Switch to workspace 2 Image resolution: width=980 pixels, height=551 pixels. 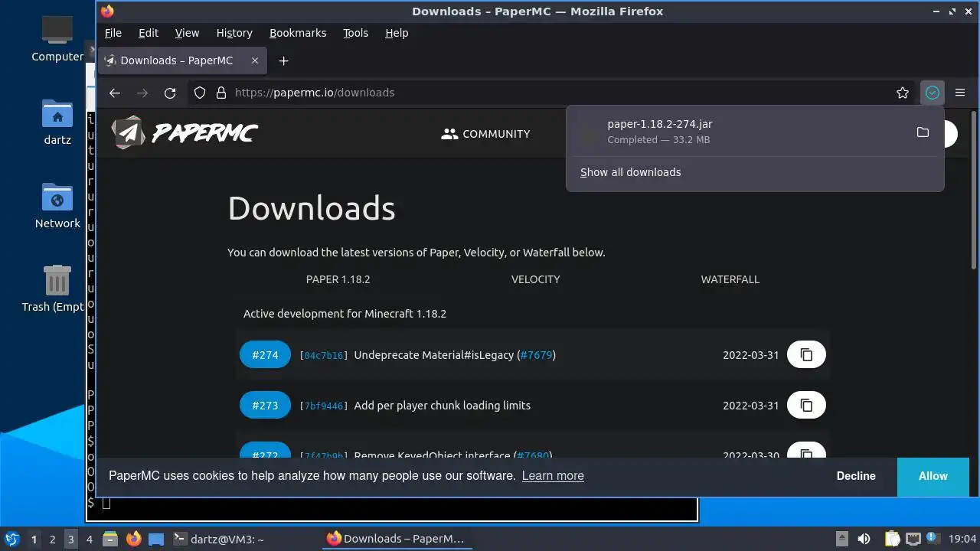(x=52, y=539)
